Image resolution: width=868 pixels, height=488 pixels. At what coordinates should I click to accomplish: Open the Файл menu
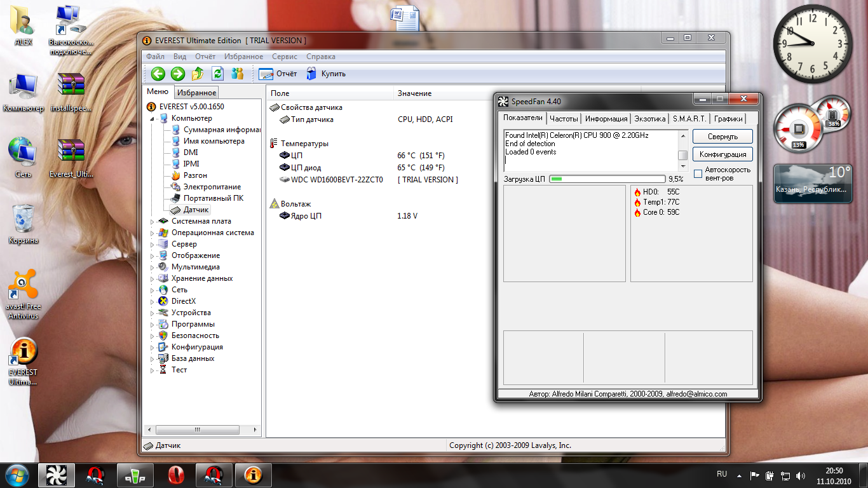click(155, 57)
